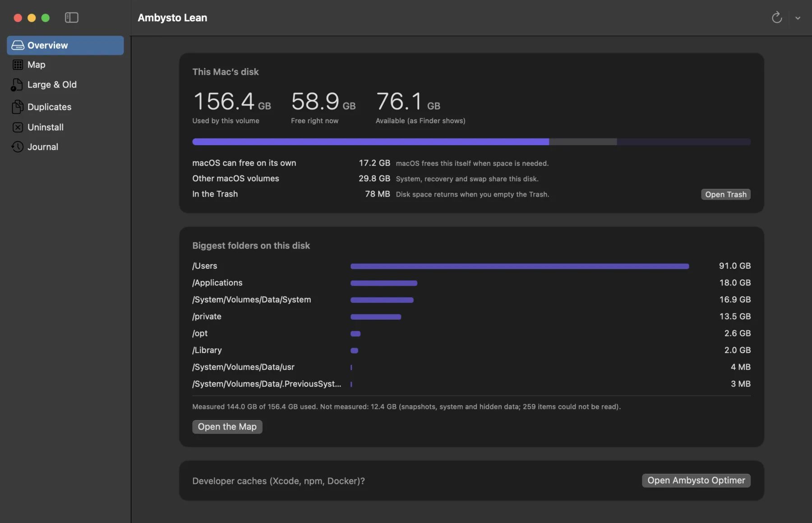This screenshot has width=812, height=523.
Task: Select the /opt folder label
Action: (200, 333)
